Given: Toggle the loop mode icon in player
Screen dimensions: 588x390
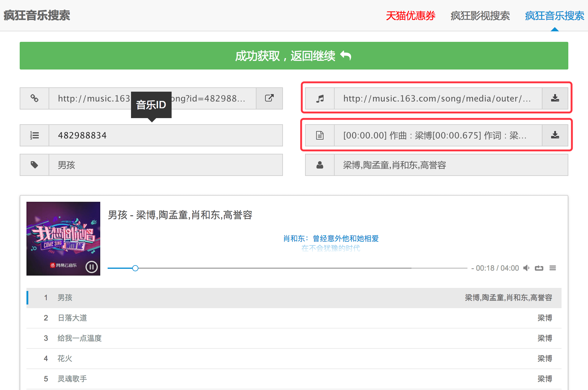Looking at the screenshot, I should pyautogui.click(x=539, y=268).
